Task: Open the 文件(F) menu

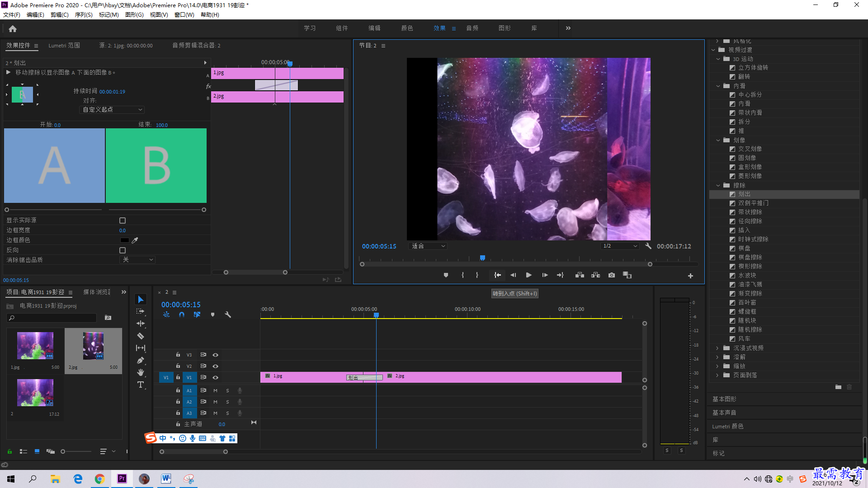Action: click(x=12, y=15)
